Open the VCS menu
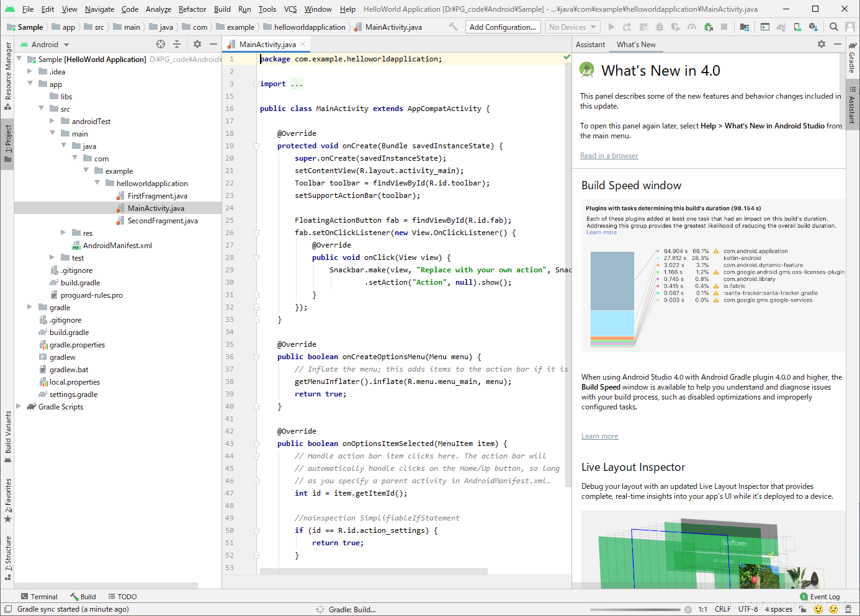860x616 pixels. tap(290, 9)
